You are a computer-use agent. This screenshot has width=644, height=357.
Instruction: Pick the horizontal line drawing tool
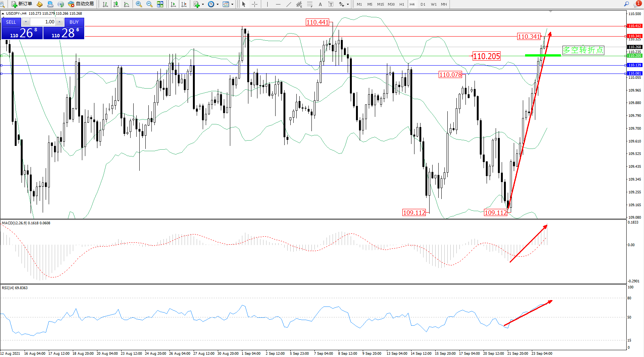click(x=278, y=4)
